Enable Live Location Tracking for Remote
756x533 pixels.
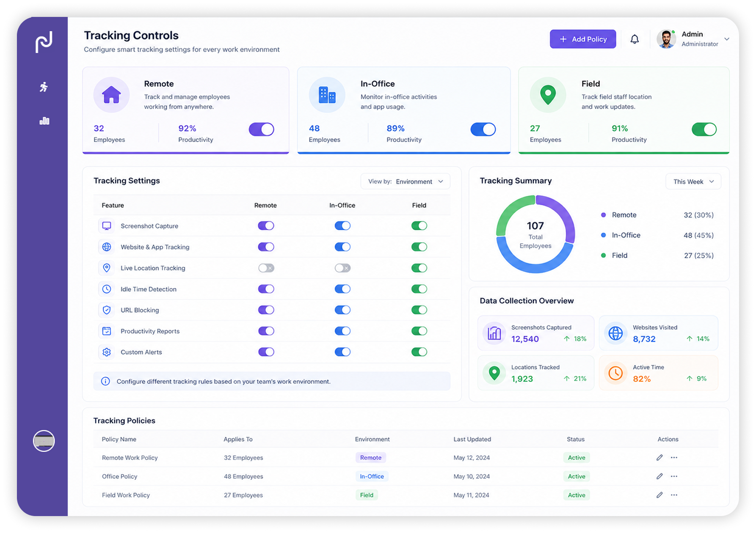pos(266,268)
